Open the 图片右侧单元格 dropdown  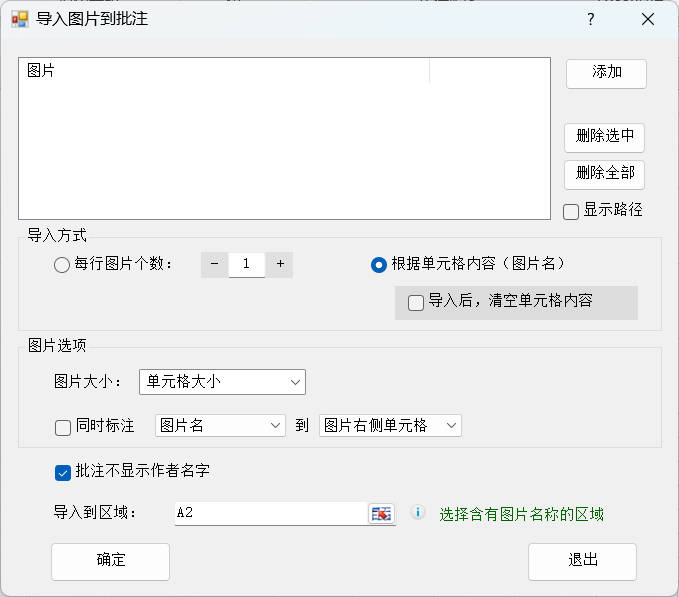click(x=390, y=426)
